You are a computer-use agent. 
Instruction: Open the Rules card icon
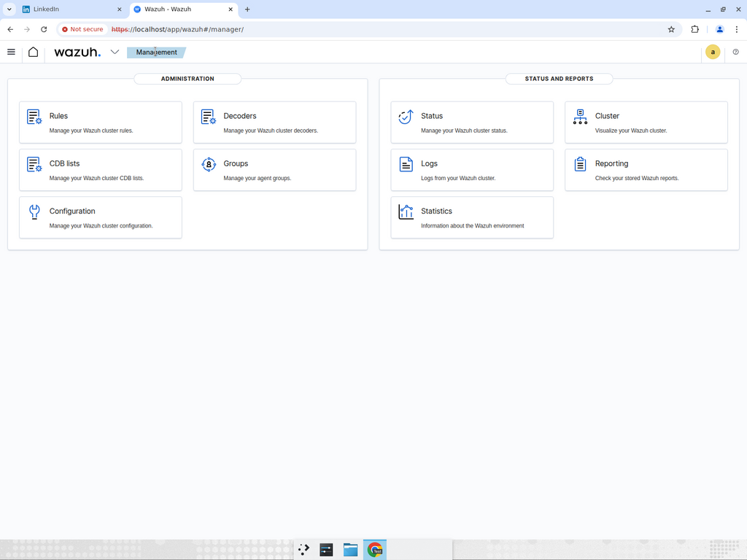click(34, 117)
